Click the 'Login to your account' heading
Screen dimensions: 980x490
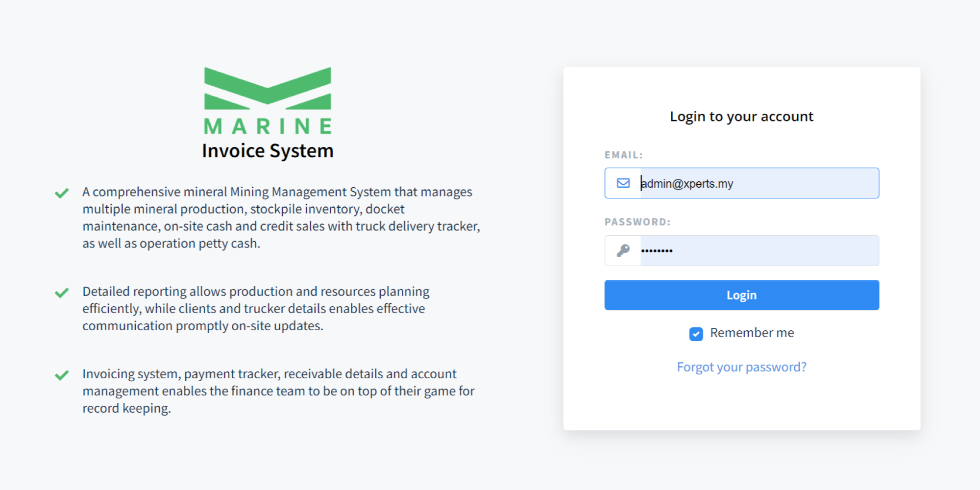click(741, 117)
